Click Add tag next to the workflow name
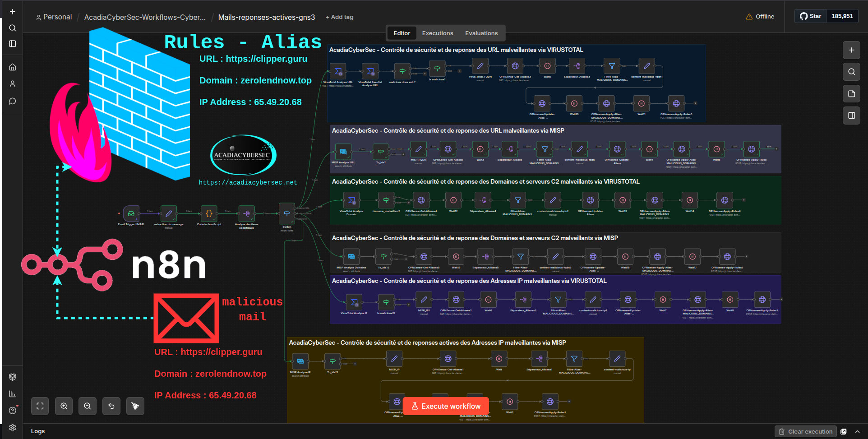868x439 pixels. (x=340, y=17)
